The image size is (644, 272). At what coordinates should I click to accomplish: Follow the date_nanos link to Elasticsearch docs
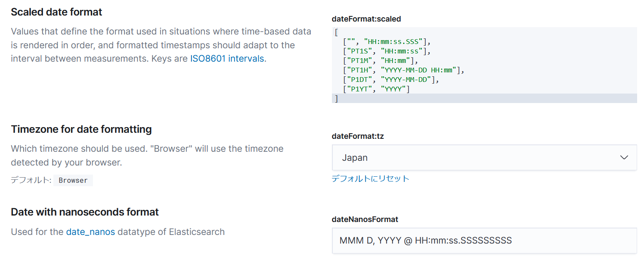click(90, 232)
